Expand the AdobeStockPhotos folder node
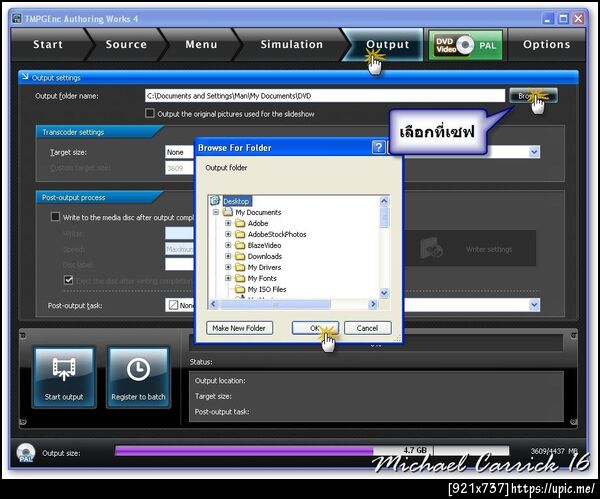 [x=228, y=234]
